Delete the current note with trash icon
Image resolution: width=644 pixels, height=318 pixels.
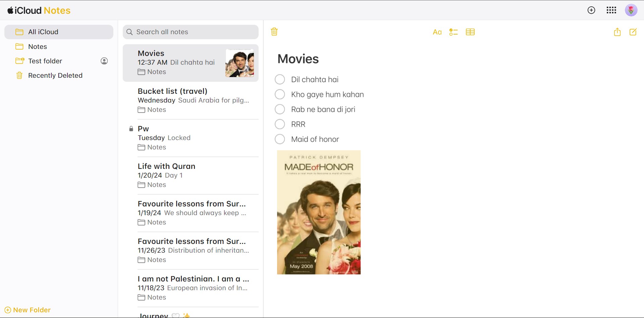(x=274, y=32)
